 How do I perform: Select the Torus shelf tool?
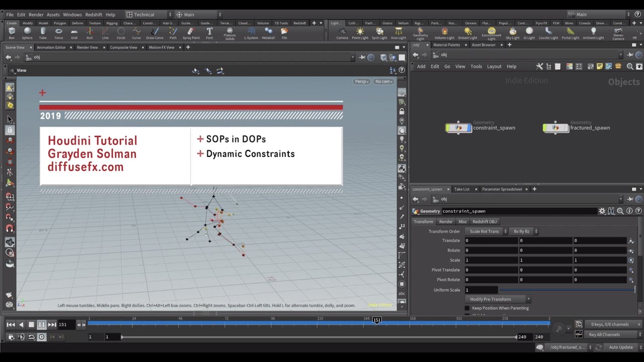(58, 33)
